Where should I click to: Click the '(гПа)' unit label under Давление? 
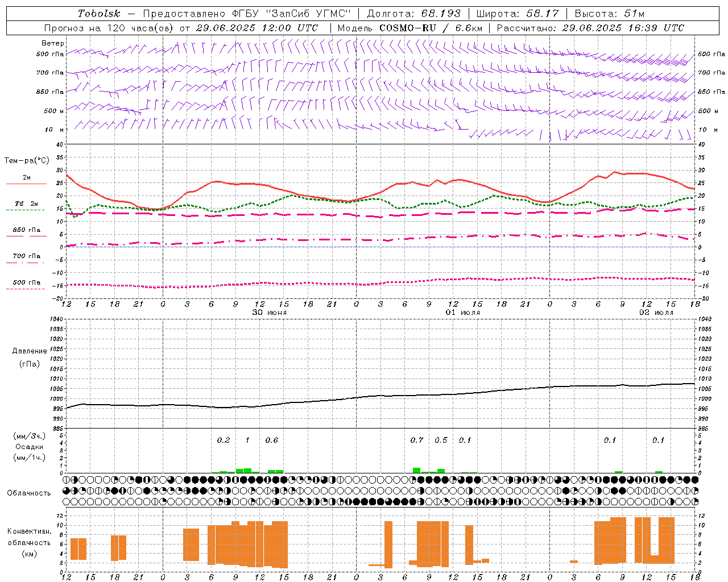[x=30, y=364]
